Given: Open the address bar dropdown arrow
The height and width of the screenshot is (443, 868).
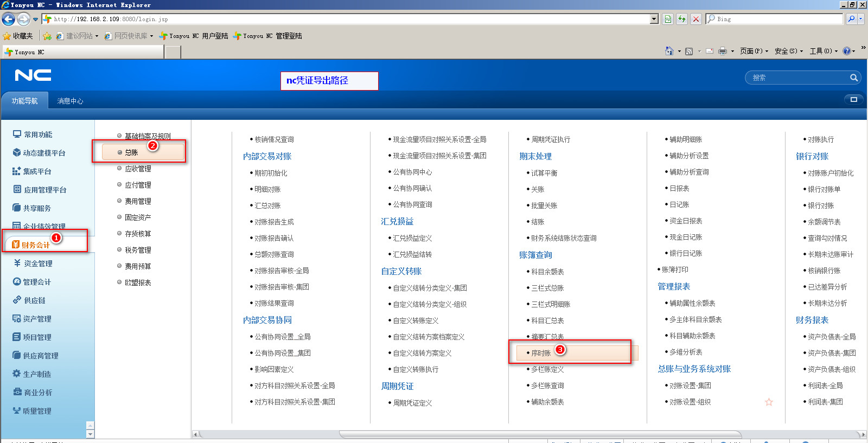Looking at the screenshot, I should 654,19.
